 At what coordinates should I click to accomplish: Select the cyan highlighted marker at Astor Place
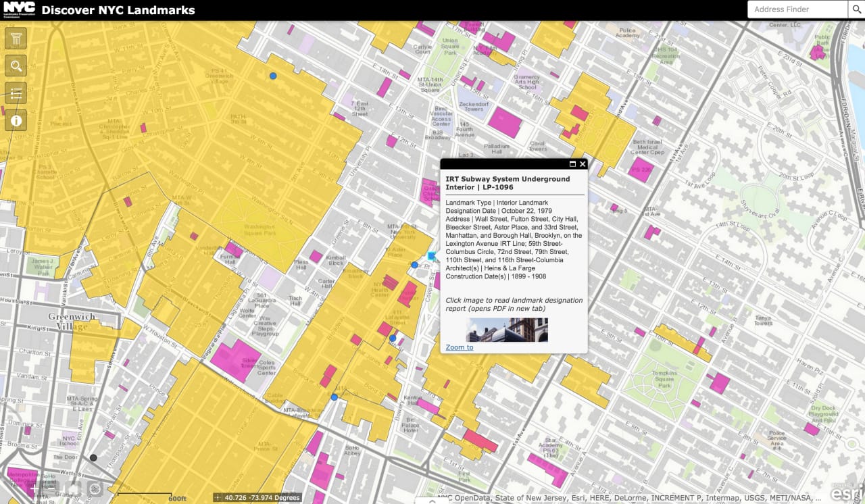432,255
